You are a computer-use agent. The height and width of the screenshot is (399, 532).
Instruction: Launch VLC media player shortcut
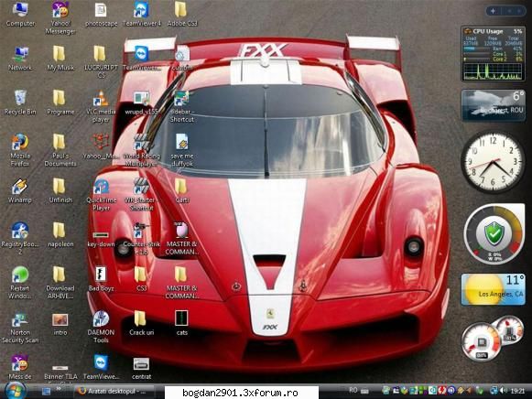pyautogui.click(x=101, y=106)
